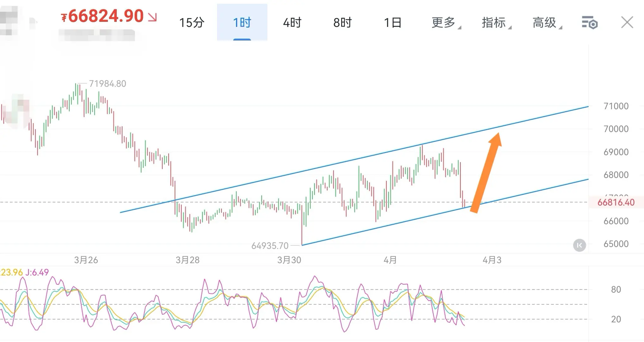Switch to the 1日 timeframe
644x342 pixels.
point(393,22)
